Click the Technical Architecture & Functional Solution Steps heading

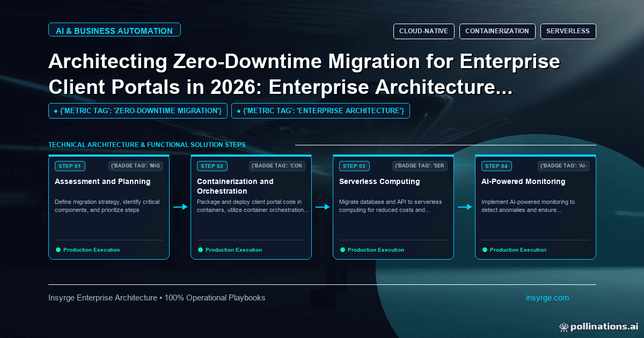tap(147, 145)
